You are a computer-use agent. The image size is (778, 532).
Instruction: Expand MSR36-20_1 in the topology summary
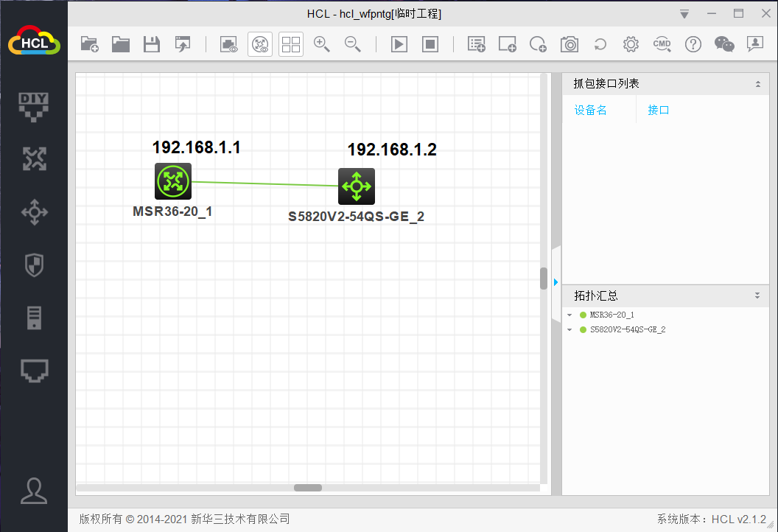570,315
